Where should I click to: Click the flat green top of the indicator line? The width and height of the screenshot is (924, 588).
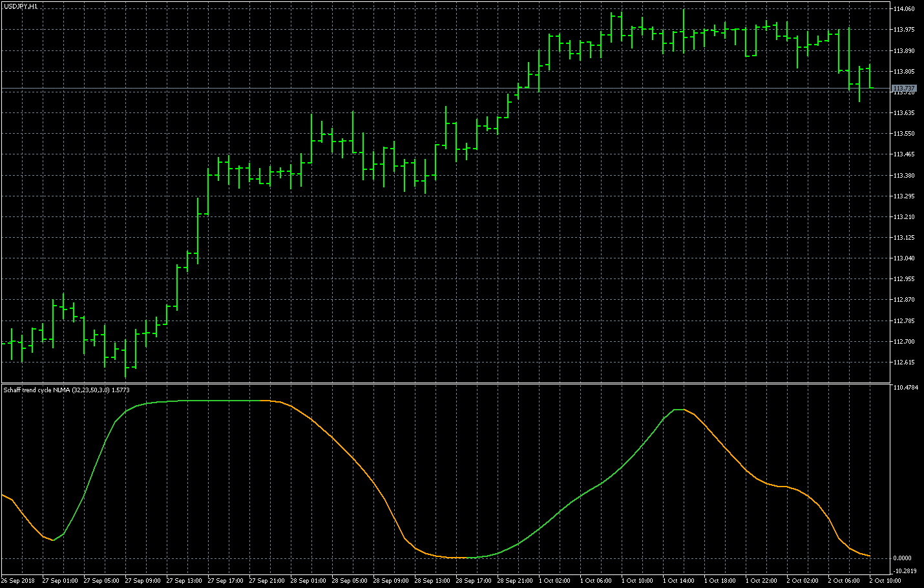[207, 401]
